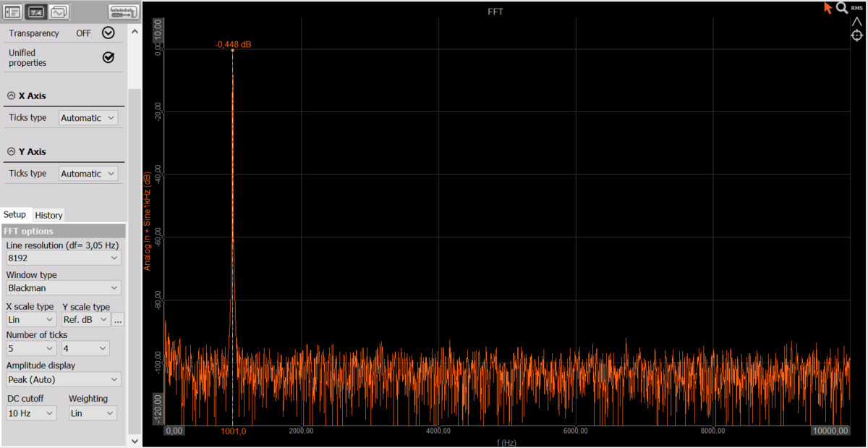Click the RMS marker button

[x=857, y=7]
